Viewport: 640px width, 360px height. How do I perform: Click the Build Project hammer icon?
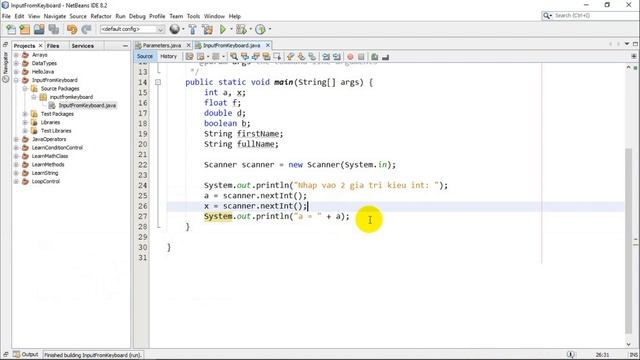point(193,29)
